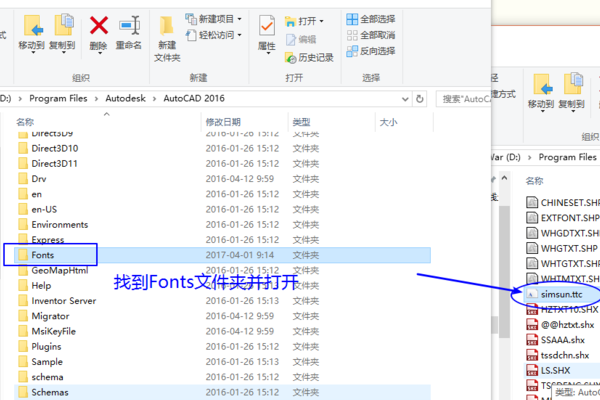Viewport: 600px width, 400px height.
Task: Sort by Name (名称) column header
Action: click(x=25, y=122)
